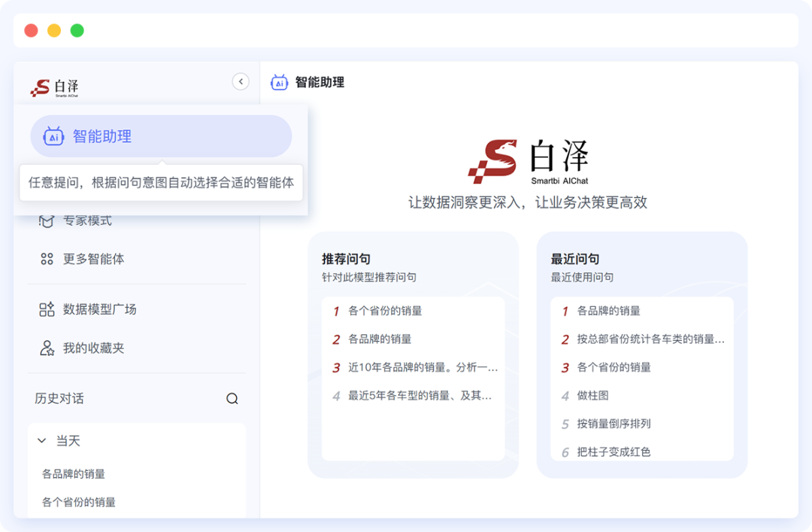This screenshot has height=532, width=812.
Task: Expand the 当天 history group
Action: (x=42, y=440)
